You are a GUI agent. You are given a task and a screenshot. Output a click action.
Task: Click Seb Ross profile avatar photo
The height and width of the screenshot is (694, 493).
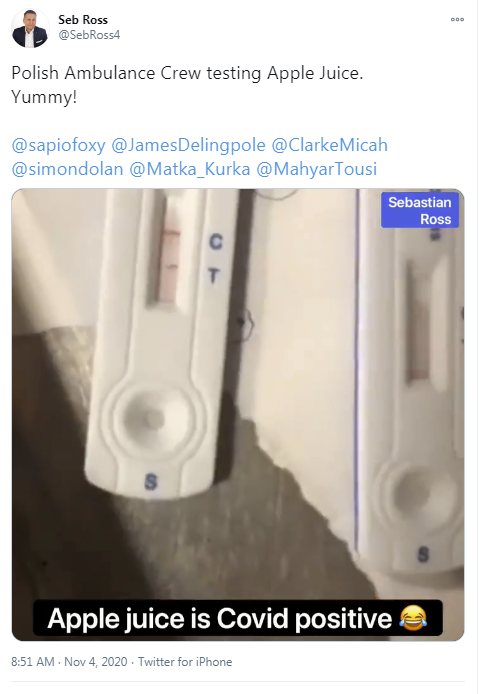[30, 28]
